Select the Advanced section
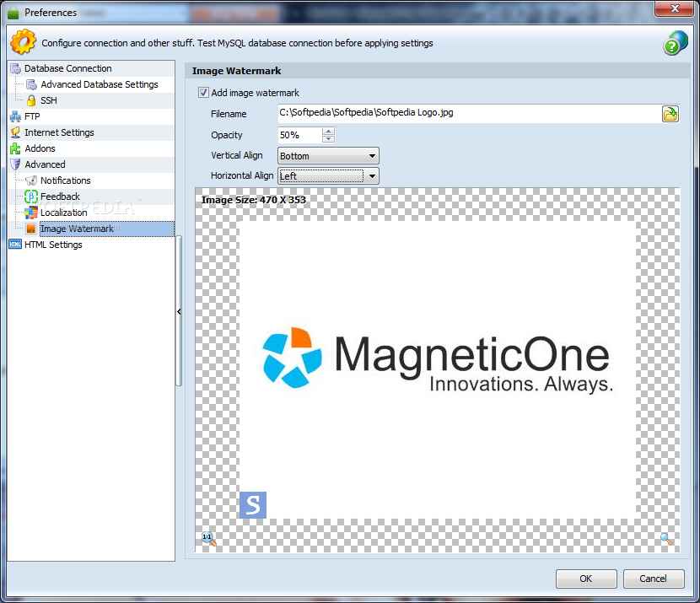Screen dimensions: 700x603 click(45, 164)
